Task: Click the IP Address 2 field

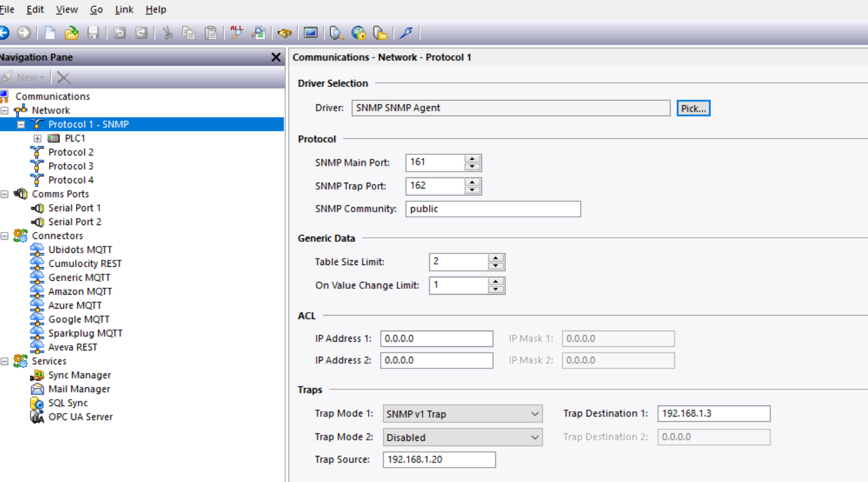Action: click(x=436, y=360)
